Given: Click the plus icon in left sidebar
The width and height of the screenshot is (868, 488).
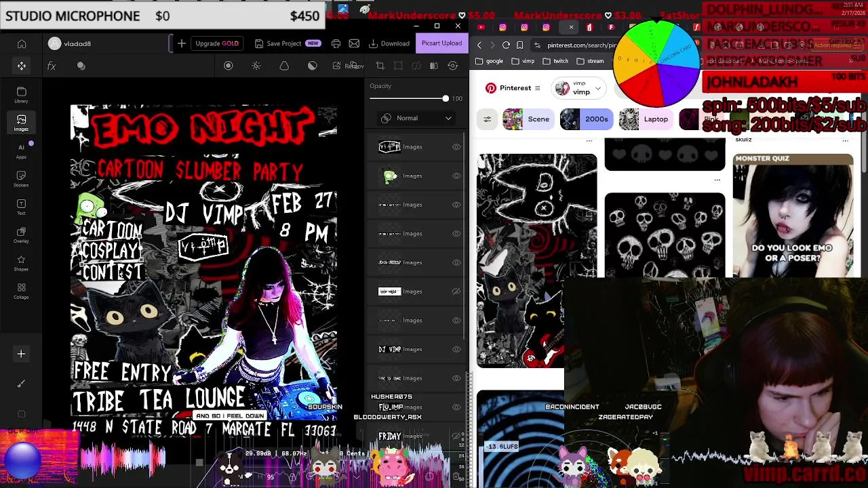Looking at the screenshot, I should pyautogui.click(x=21, y=354).
